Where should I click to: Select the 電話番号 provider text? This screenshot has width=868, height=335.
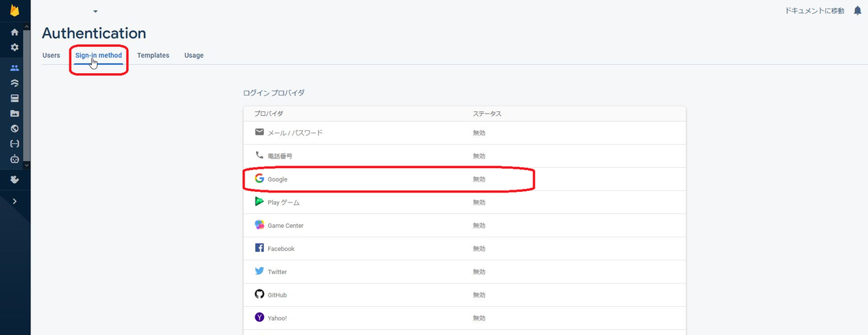tap(280, 156)
